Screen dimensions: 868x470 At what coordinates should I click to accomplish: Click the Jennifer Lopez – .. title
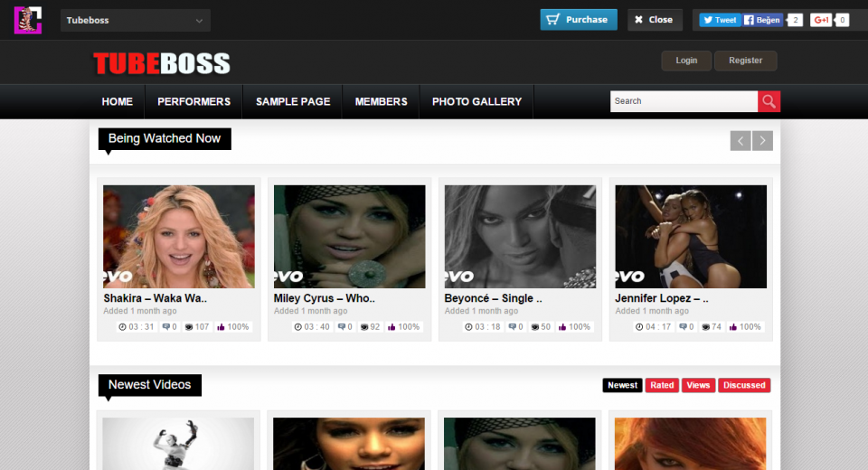pyautogui.click(x=662, y=298)
